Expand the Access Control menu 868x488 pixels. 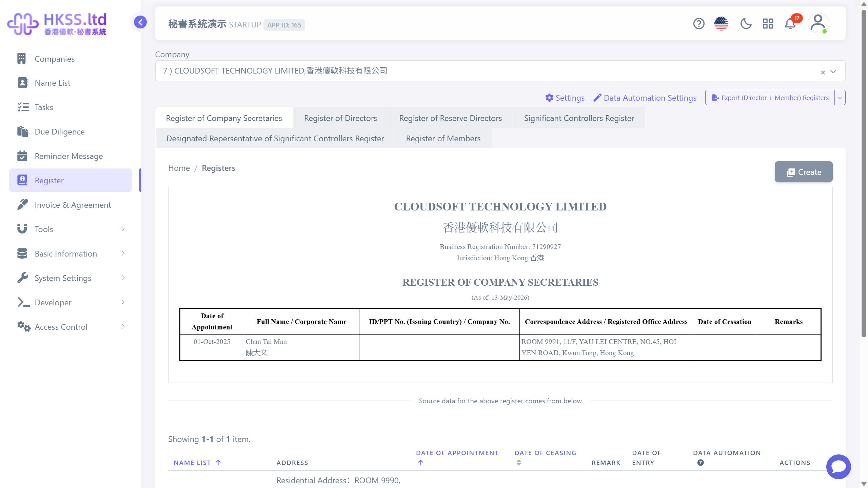(x=71, y=327)
